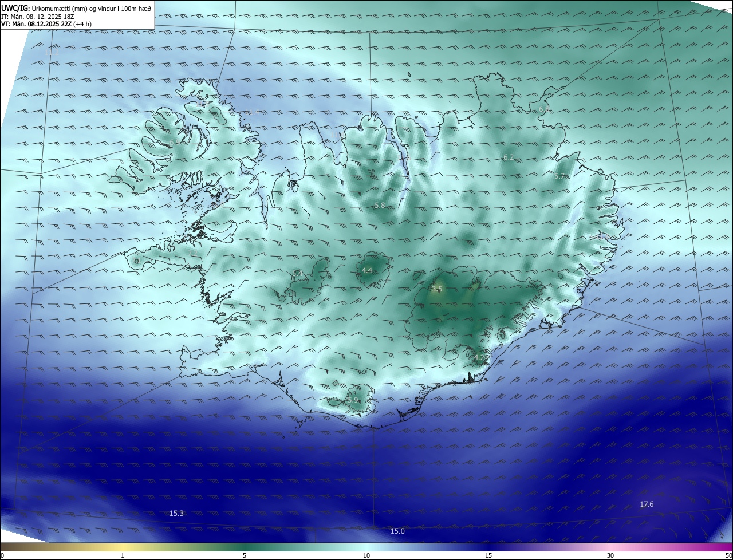
Task: Click the 11.2 value label
Action: 52,52
